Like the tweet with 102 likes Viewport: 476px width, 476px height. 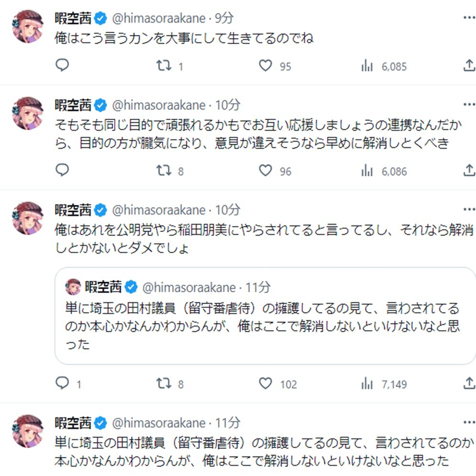pos(266,384)
